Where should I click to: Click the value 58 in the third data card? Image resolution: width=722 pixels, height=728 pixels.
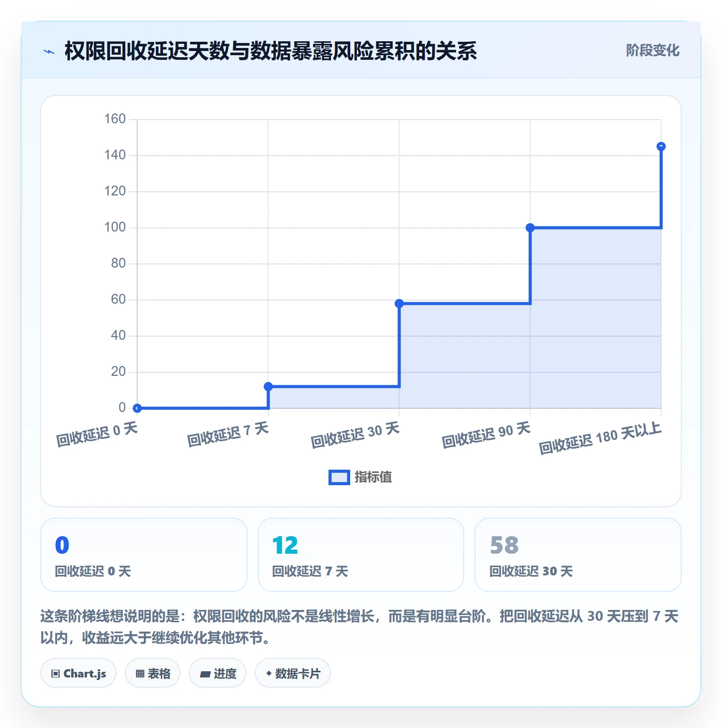pos(504,545)
